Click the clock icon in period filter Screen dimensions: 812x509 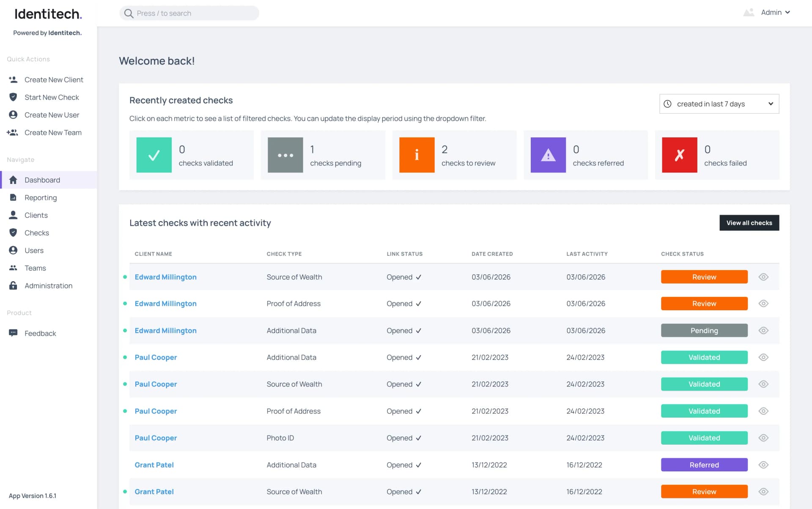pos(667,104)
